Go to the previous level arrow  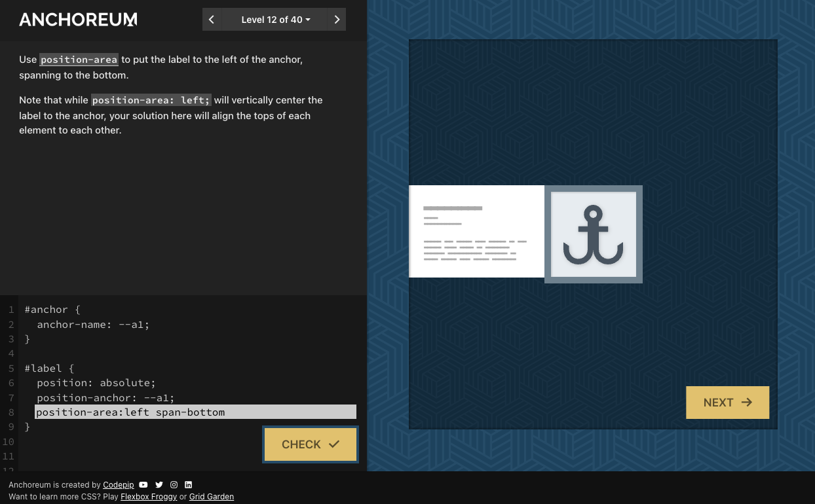[x=212, y=20]
